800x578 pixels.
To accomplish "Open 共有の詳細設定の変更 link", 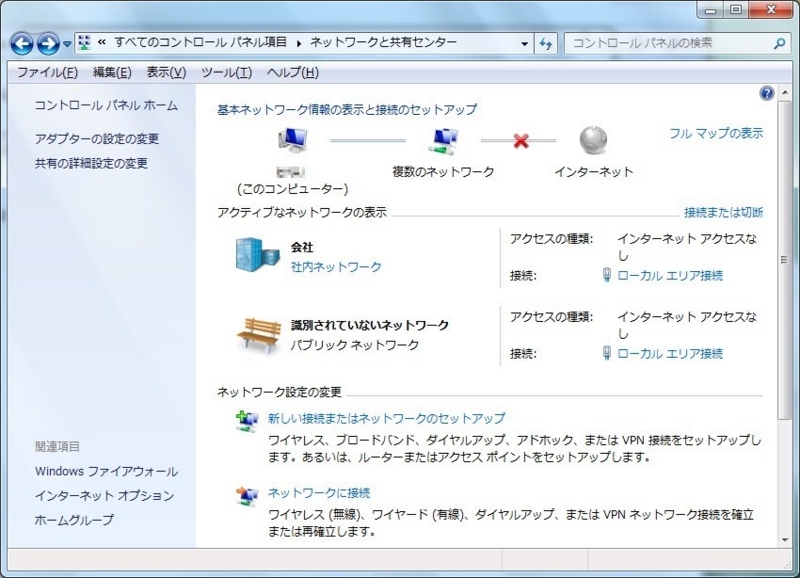I will coord(91,163).
